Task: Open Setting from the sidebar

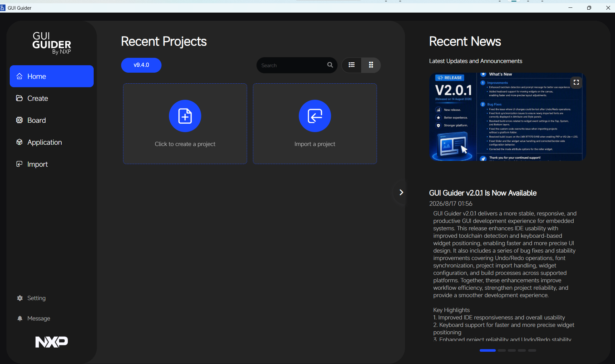Action: 31,298
